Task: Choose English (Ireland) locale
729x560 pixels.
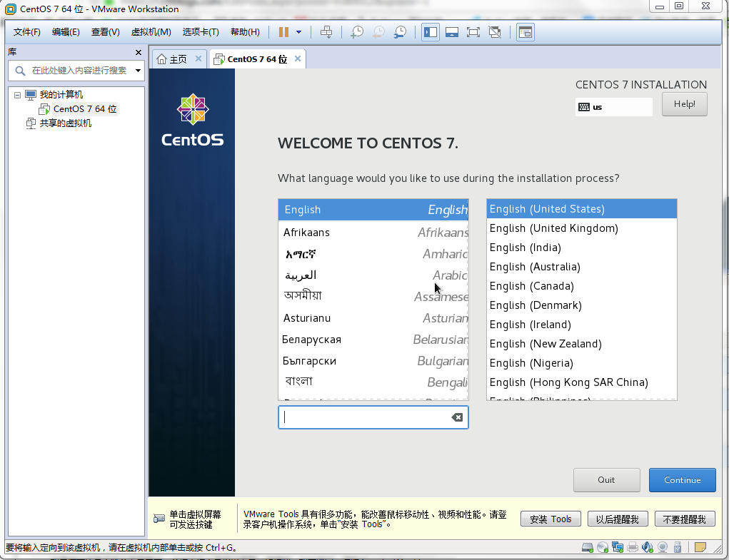Action: coord(582,325)
